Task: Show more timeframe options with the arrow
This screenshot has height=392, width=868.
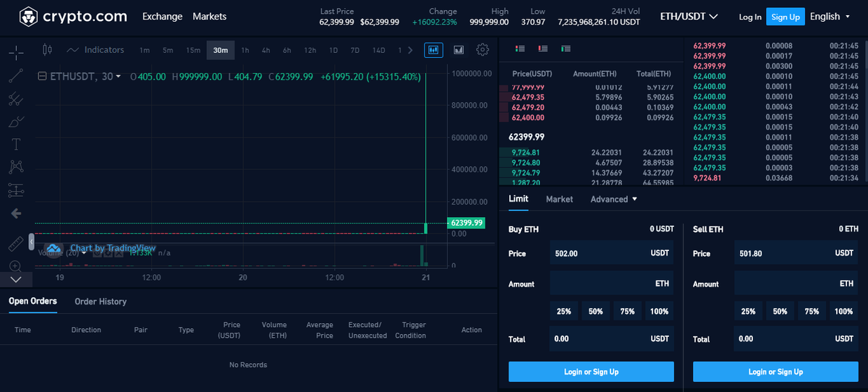Action: coord(411,50)
